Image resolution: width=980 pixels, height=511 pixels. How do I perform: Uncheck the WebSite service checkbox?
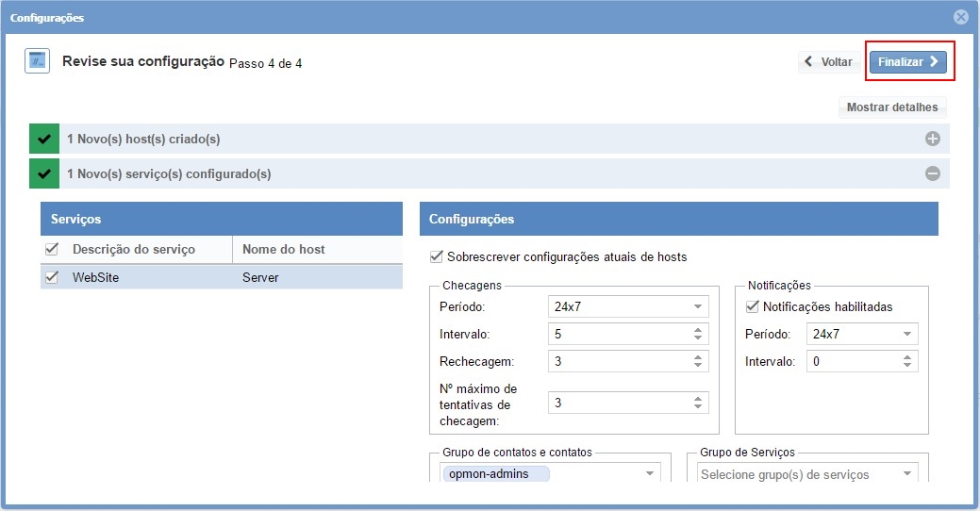[x=52, y=277]
